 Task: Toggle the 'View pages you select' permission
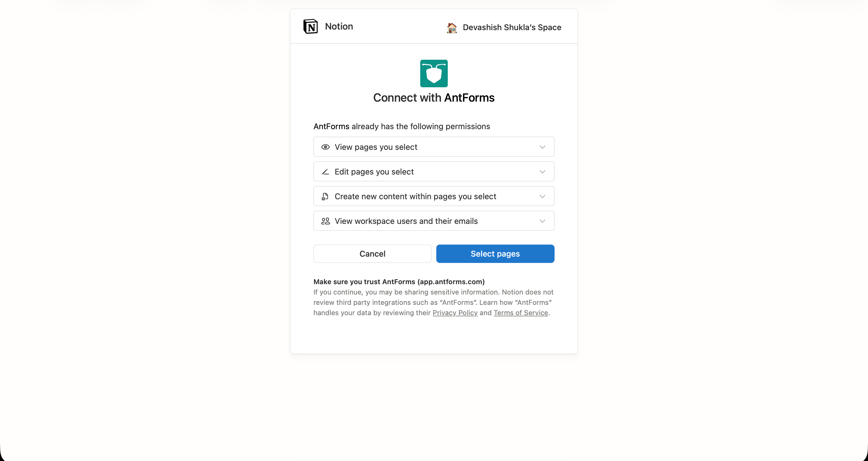click(433, 147)
